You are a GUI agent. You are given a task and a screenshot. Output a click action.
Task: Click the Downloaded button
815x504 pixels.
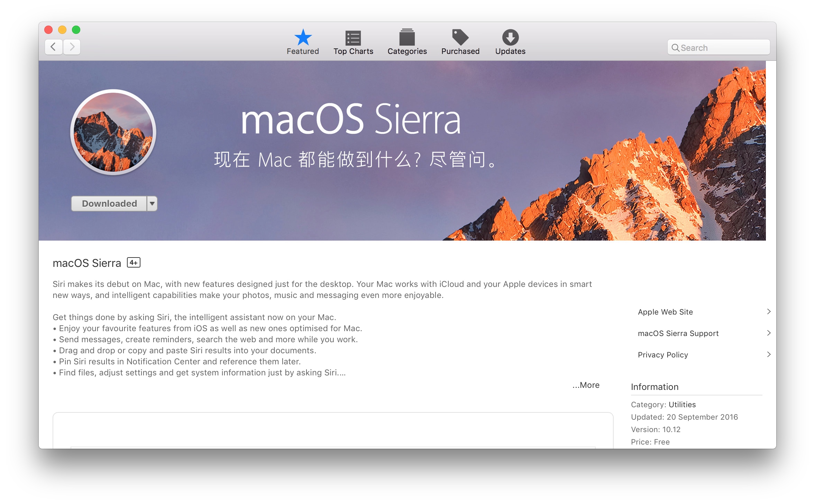[x=109, y=204]
